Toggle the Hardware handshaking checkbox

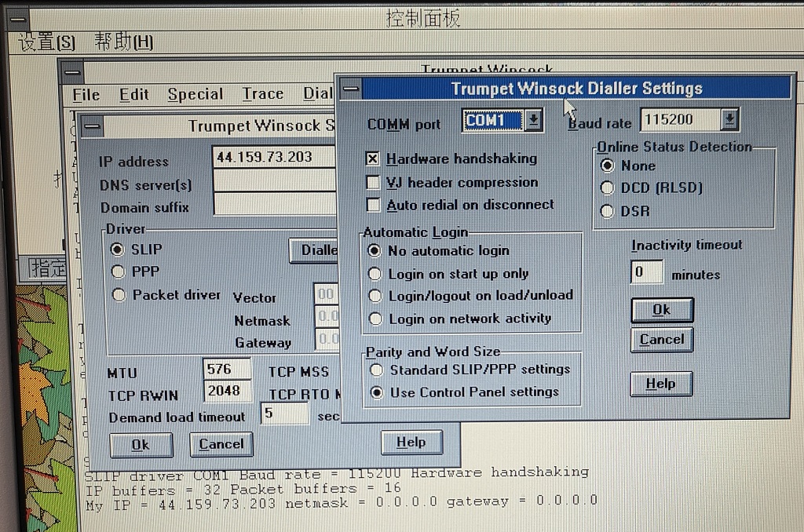coord(373,159)
